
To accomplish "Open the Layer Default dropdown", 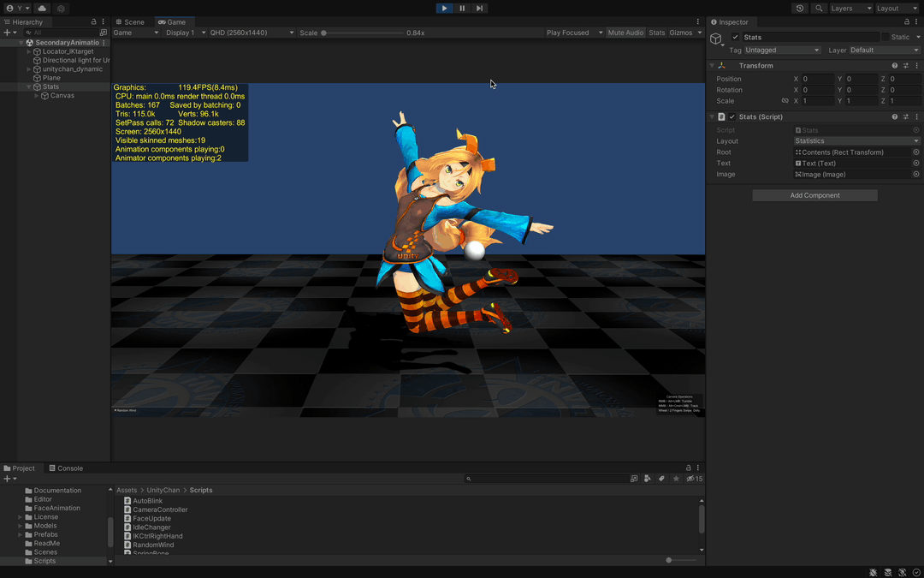I will (884, 51).
